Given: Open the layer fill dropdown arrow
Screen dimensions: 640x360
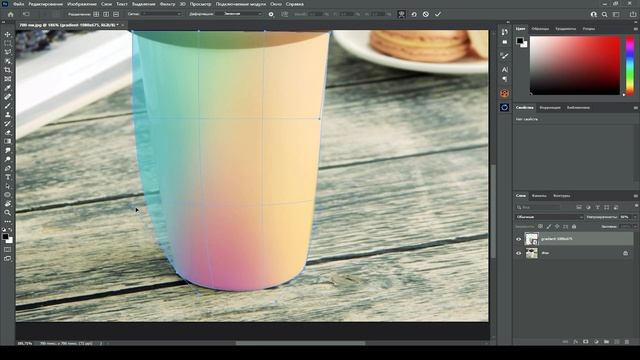Looking at the screenshot, I should (635, 226).
